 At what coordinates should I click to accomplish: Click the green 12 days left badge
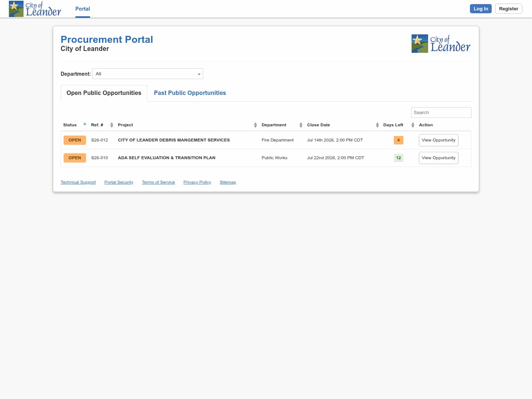pyautogui.click(x=398, y=158)
